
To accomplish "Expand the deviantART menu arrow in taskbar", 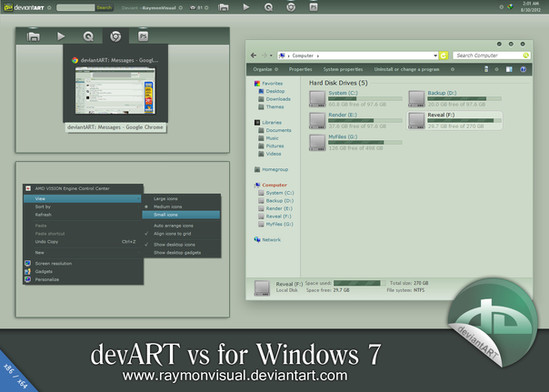I will point(49,8).
